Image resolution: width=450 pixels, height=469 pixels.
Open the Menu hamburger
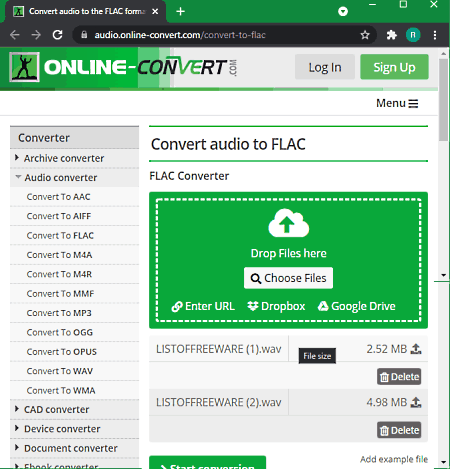point(397,103)
